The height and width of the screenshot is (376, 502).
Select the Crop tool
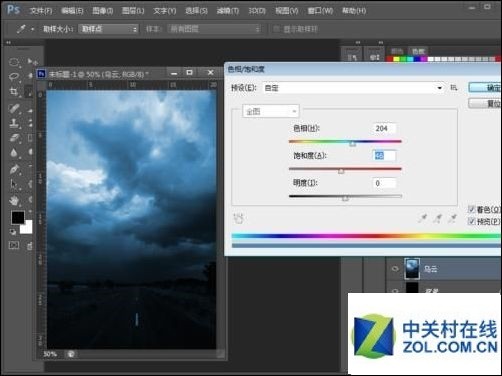(x=14, y=91)
